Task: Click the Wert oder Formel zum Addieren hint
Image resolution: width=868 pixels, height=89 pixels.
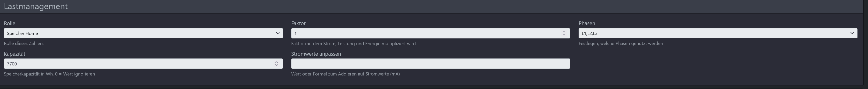Action: 345,74
